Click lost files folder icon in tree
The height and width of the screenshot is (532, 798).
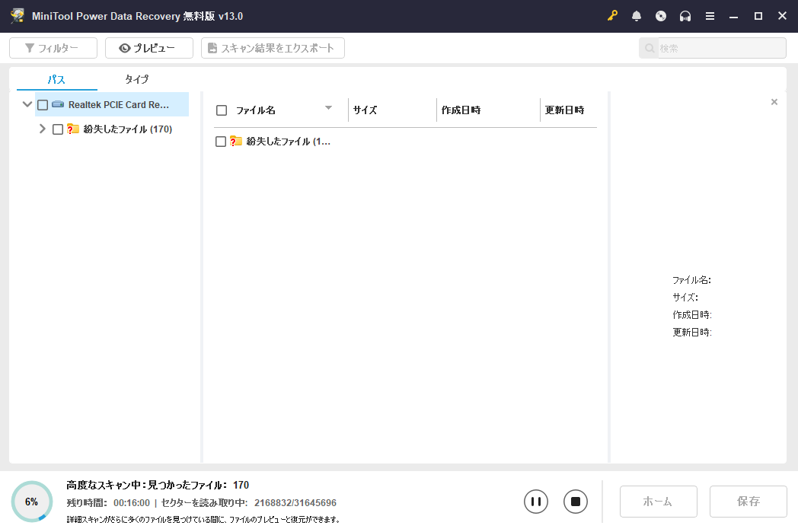73,129
